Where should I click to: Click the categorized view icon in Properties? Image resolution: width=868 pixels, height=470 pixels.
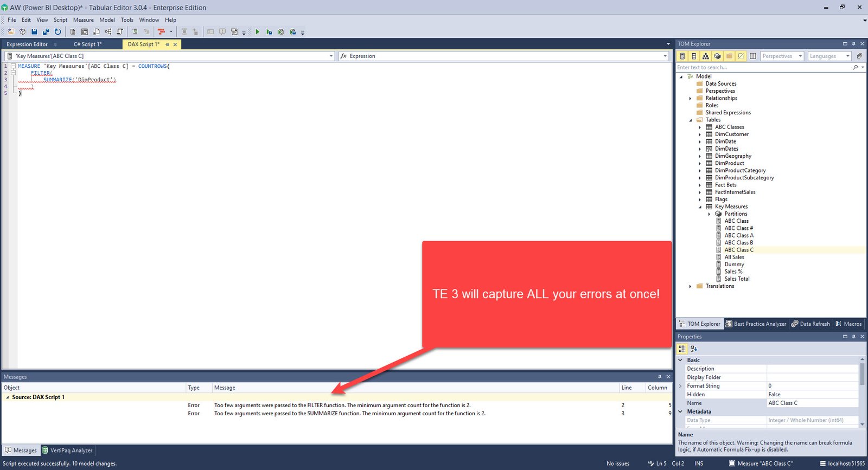[x=682, y=349]
